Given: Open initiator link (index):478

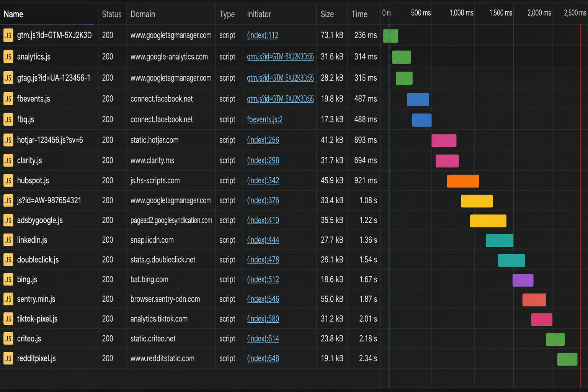Looking at the screenshot, I should (x=263, y=260).
